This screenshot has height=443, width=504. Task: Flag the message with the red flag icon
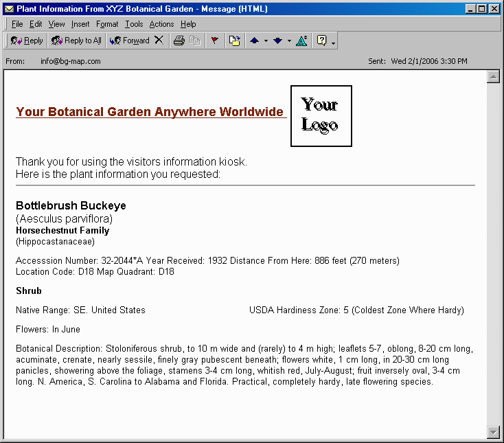[215, 41]
